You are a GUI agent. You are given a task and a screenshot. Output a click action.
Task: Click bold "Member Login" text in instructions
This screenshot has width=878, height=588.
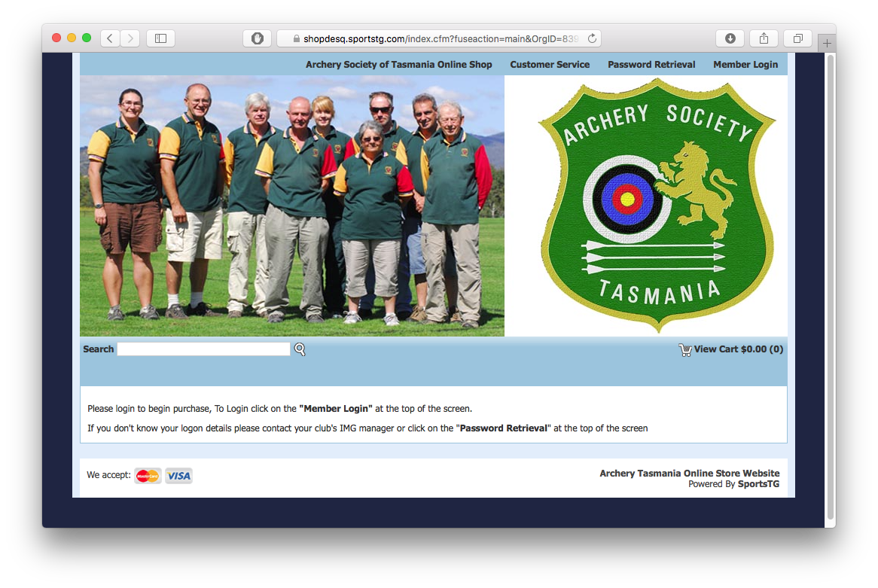pyautogui.click(x=335, y=409)
